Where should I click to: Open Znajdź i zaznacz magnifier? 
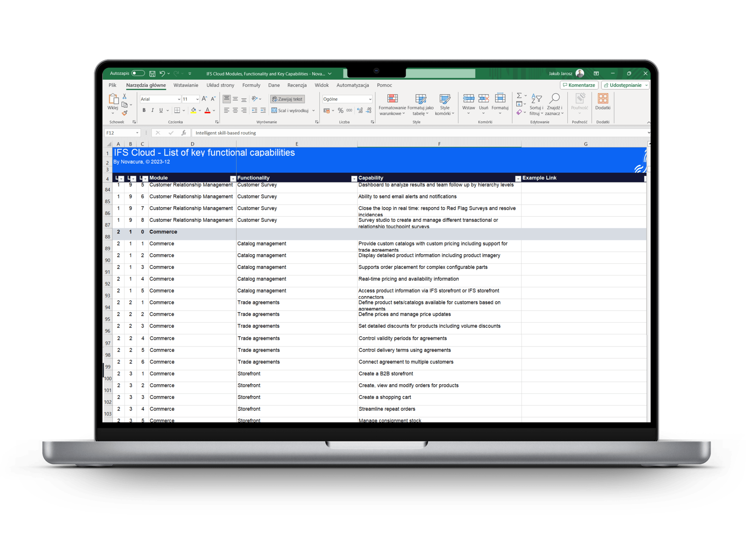554,105
